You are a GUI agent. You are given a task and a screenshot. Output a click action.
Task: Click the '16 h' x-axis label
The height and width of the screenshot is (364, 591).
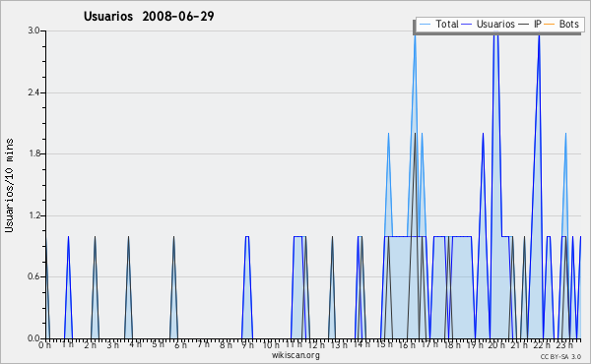tap(407, 344)
